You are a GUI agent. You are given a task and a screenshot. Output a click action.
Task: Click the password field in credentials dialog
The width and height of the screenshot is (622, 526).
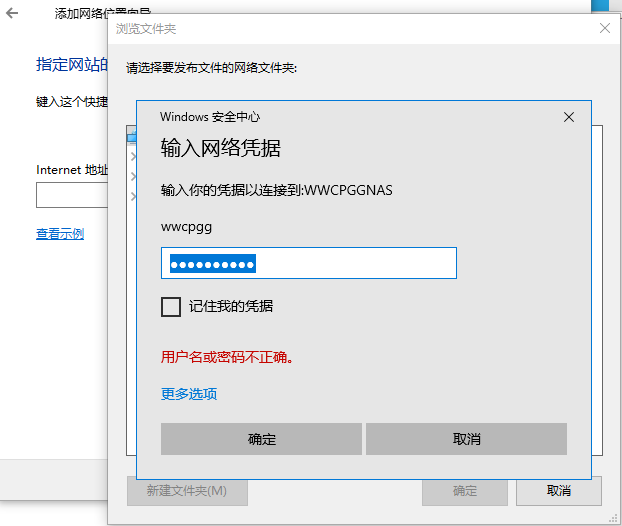pyautogui.click(x=309, y=263)
